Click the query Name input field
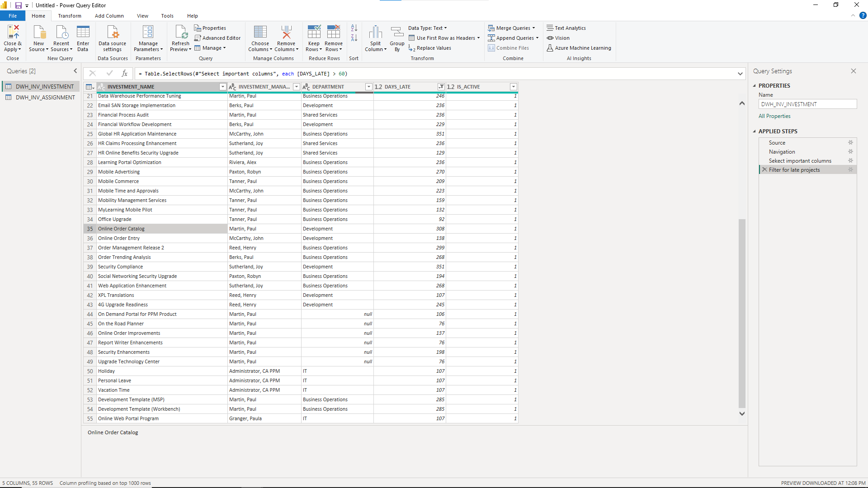868x488 pixels. coord(807,104)
